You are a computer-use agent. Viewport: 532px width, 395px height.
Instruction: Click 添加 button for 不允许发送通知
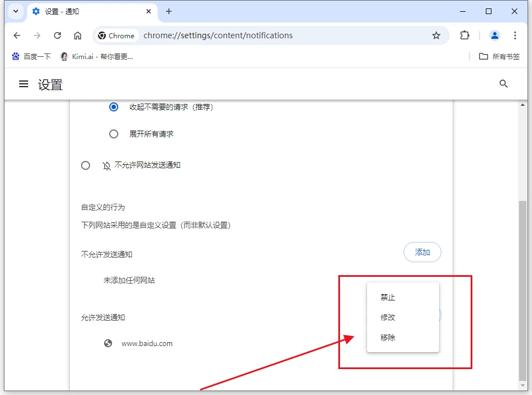point(422,252)
